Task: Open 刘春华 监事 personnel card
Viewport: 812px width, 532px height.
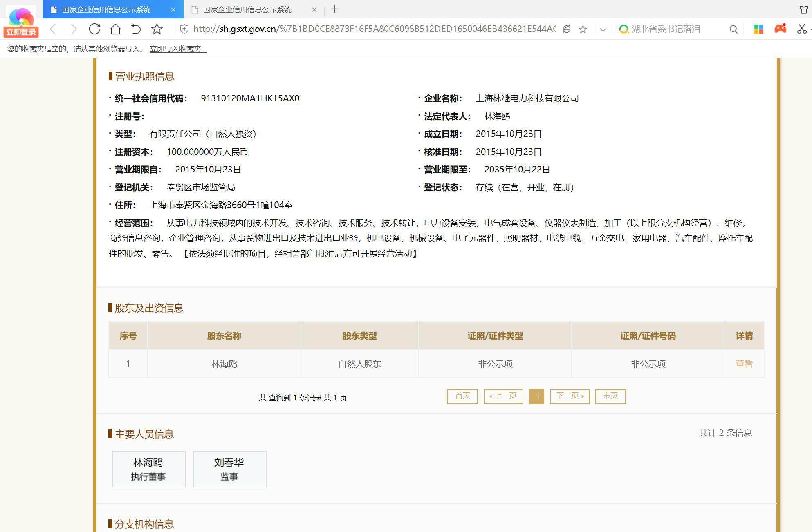Action: click(229, 469)
